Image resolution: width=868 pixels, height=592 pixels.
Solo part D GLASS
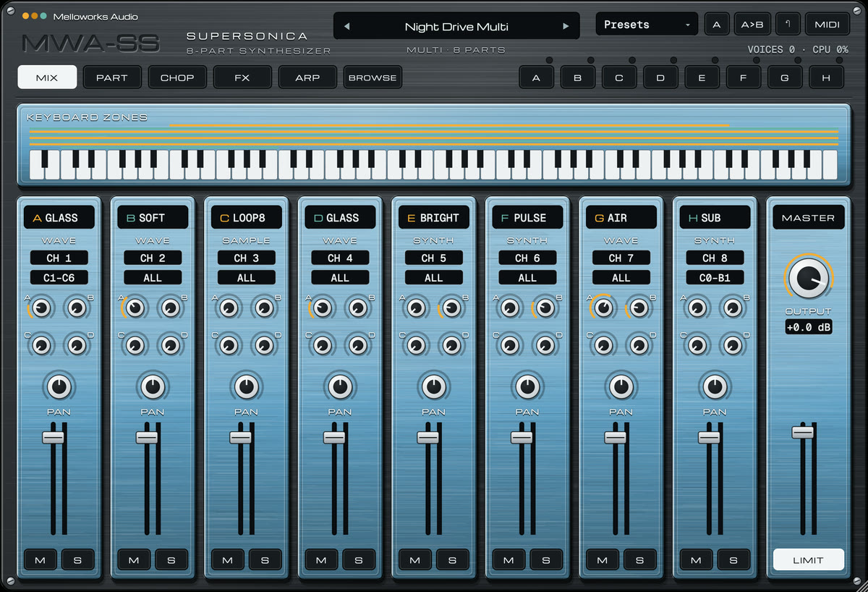click(359, 559)
